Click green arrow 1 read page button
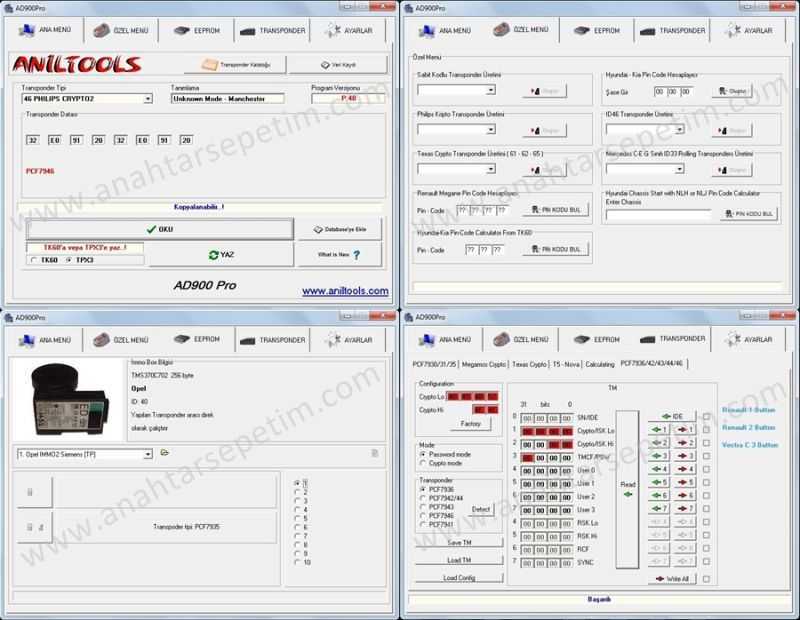The height and width of the screenshot is (620, 800). point(659,430)
